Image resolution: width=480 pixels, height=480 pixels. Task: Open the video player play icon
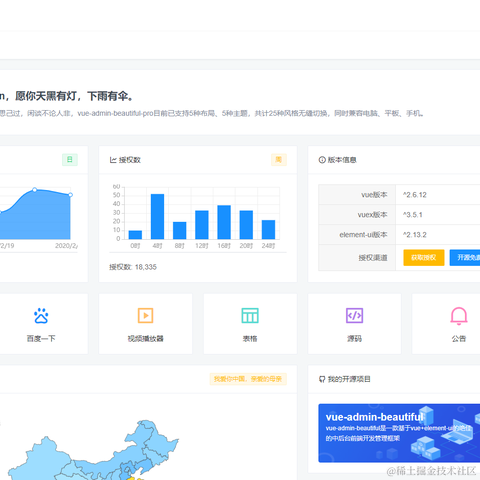pyautogui.click(x=145, y=315)
